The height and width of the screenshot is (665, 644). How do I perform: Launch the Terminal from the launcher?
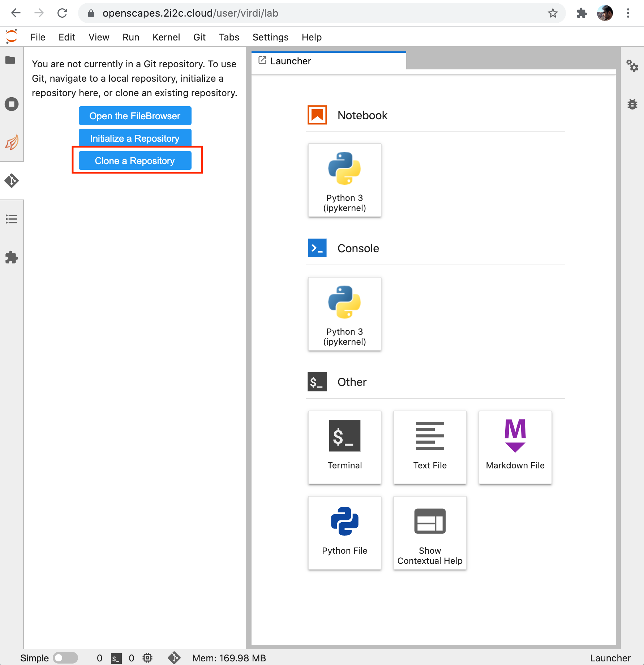[x=344, y=447]
